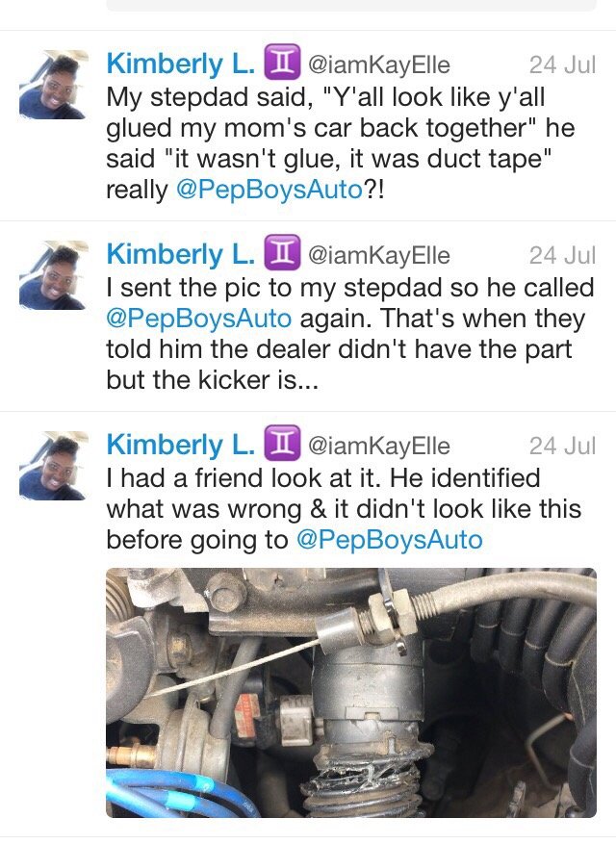The height and width of the screenshot is (844, 616).
Task: Open the @PepBoysAuto mention in the dealer tweet
Action: [199, 319]
